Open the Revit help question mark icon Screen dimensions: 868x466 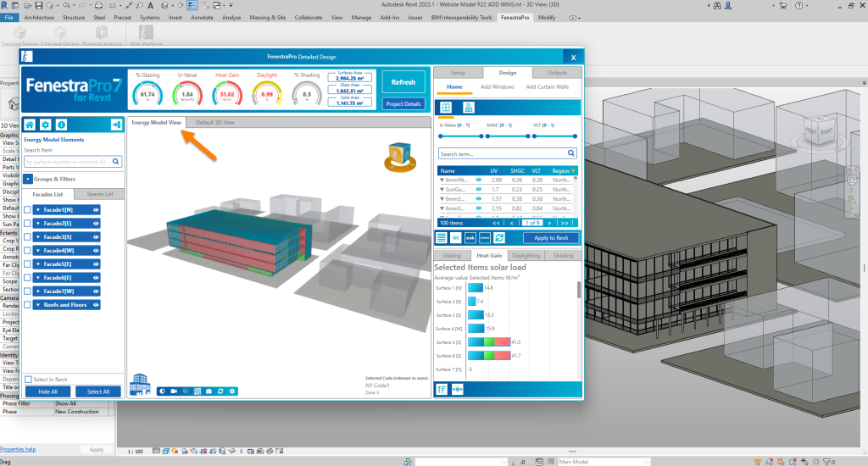pos(798,6)
